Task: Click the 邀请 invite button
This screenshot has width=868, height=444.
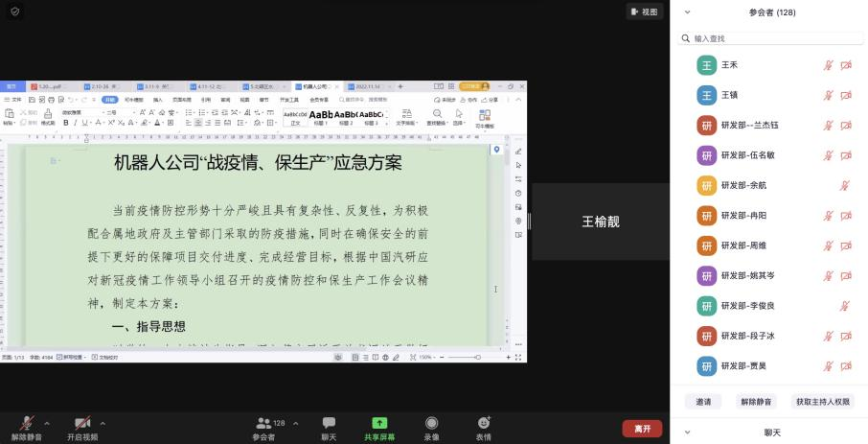Action: point(703,402)
